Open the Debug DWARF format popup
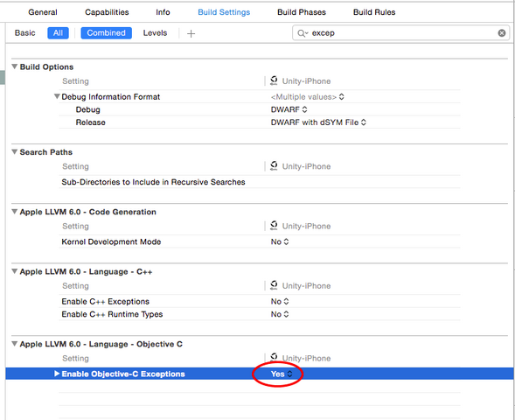The image size is (515, 420). 289,109
